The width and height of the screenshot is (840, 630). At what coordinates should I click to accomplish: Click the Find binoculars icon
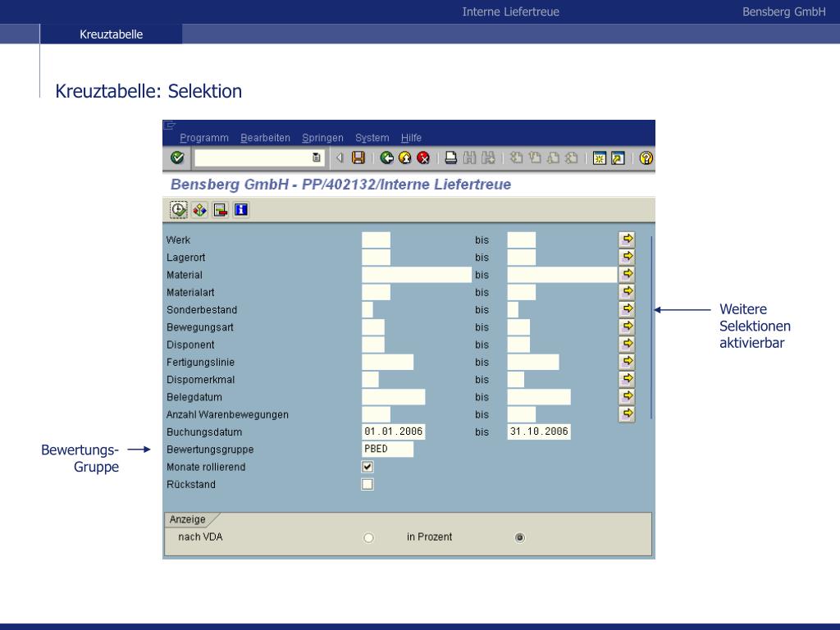tap(470, 157)
